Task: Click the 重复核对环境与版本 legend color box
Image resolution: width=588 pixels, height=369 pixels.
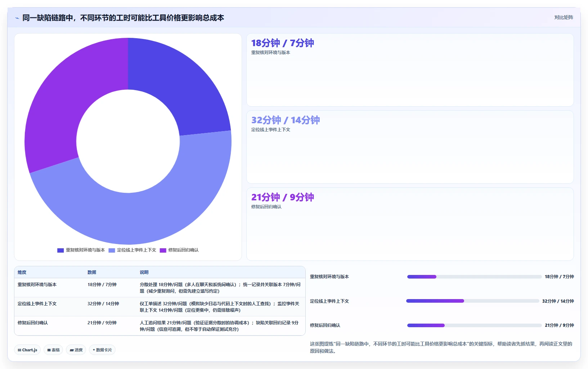Action: click(60, 250)
